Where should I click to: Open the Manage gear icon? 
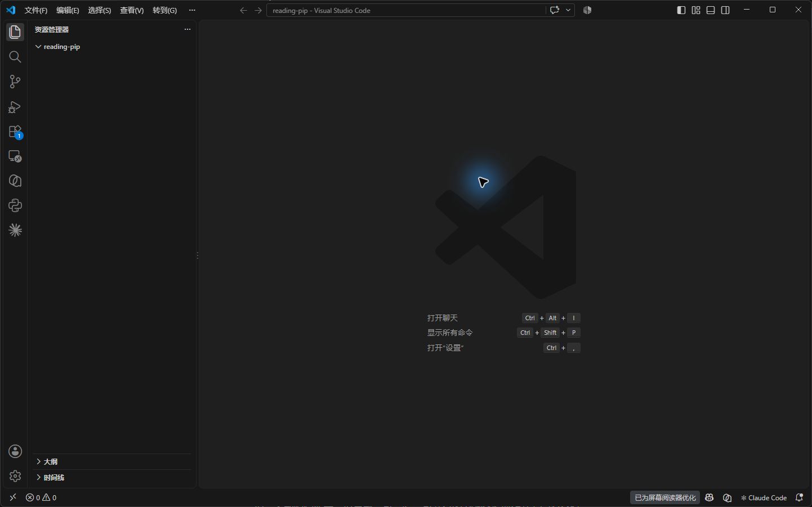point(15,476)
